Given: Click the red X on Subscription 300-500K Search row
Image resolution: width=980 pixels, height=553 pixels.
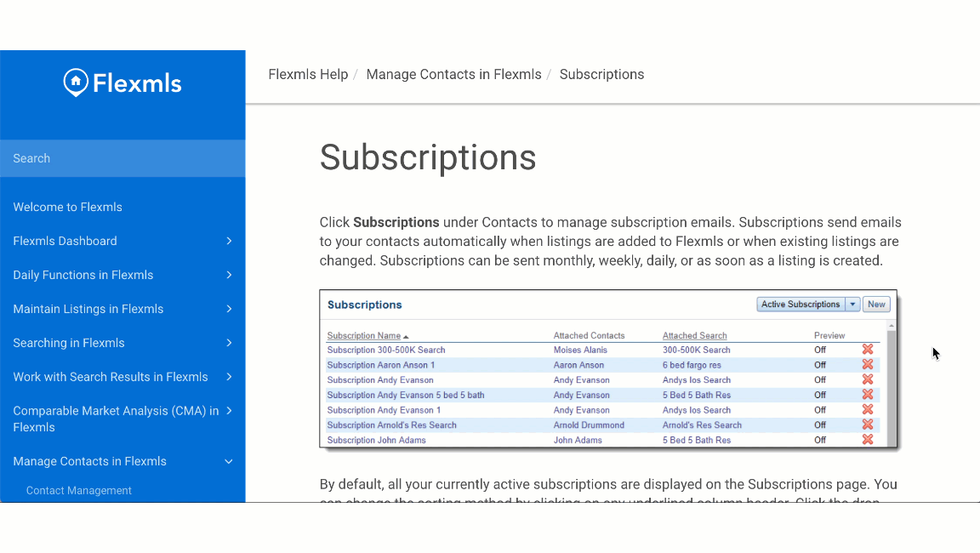Looking at the screenshot, I should 867,350.
